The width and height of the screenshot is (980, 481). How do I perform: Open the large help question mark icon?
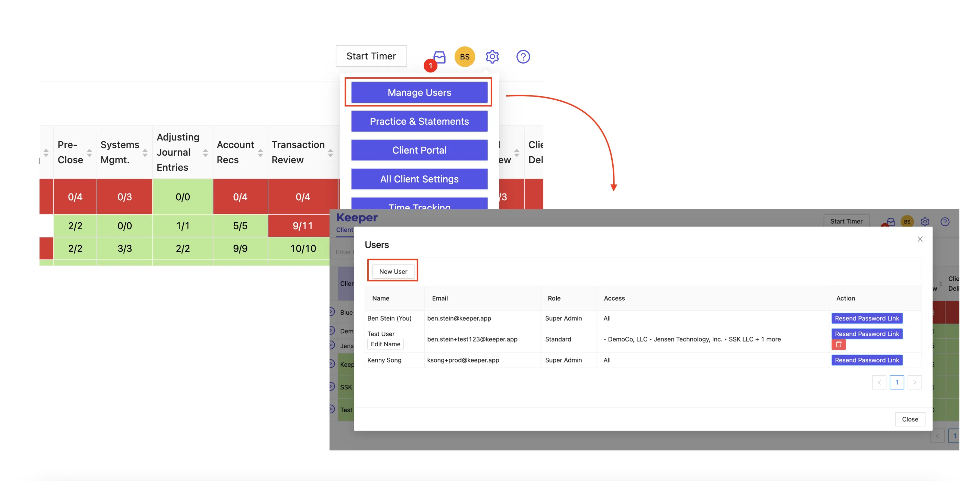click(x=523, y=57)
